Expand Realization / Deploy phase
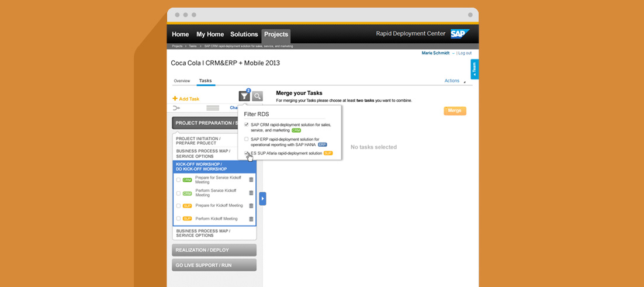This screenshot has height=287, width=644. coord(214,250)
